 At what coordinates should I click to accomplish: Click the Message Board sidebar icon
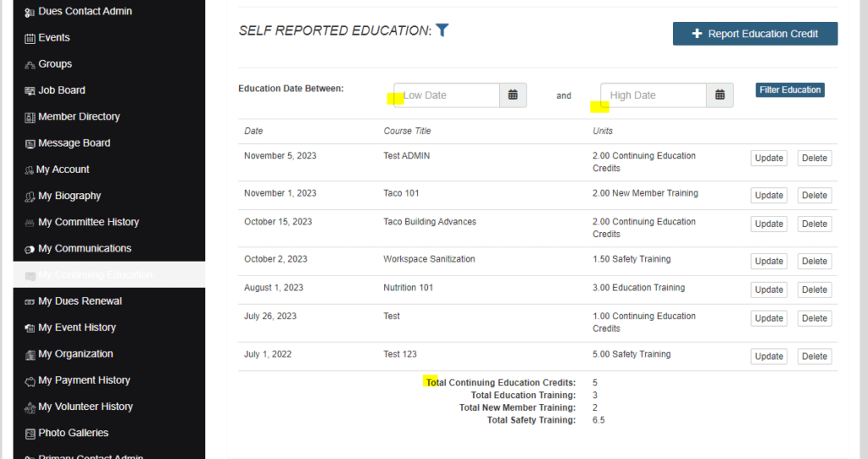30,144
